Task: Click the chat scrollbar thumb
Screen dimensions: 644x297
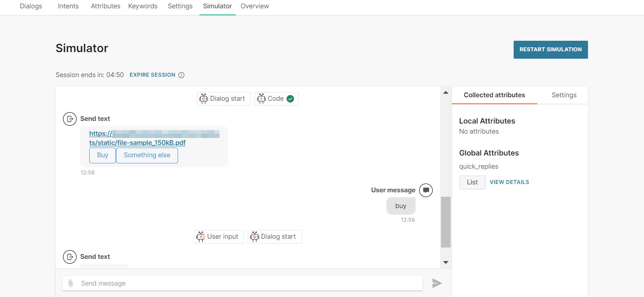Action: coord(445,222)
